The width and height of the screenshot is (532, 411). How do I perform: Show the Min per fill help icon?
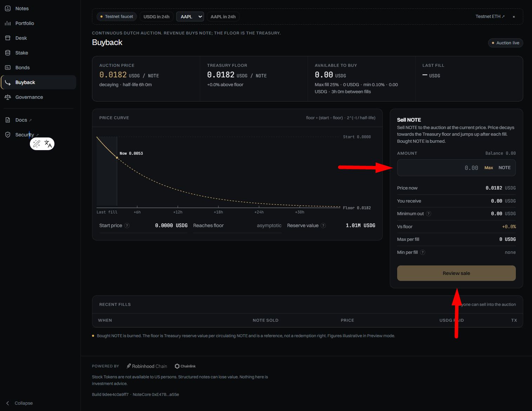pos(423,252)
